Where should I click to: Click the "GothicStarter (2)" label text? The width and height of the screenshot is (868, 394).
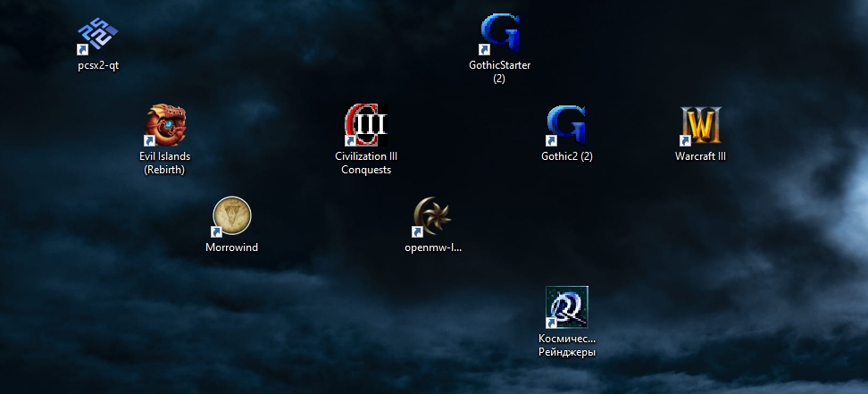click(500, 72)
